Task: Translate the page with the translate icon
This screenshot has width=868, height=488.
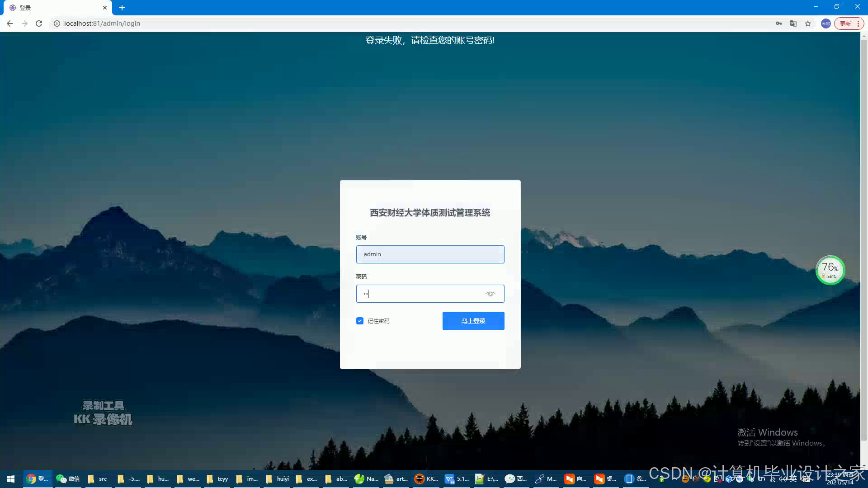Action: pos(793,23)
